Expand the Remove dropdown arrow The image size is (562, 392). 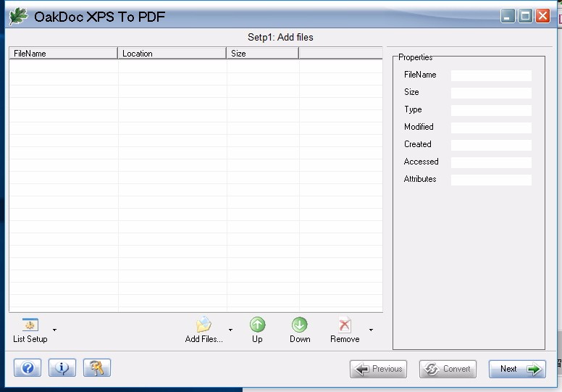[371, 330]
